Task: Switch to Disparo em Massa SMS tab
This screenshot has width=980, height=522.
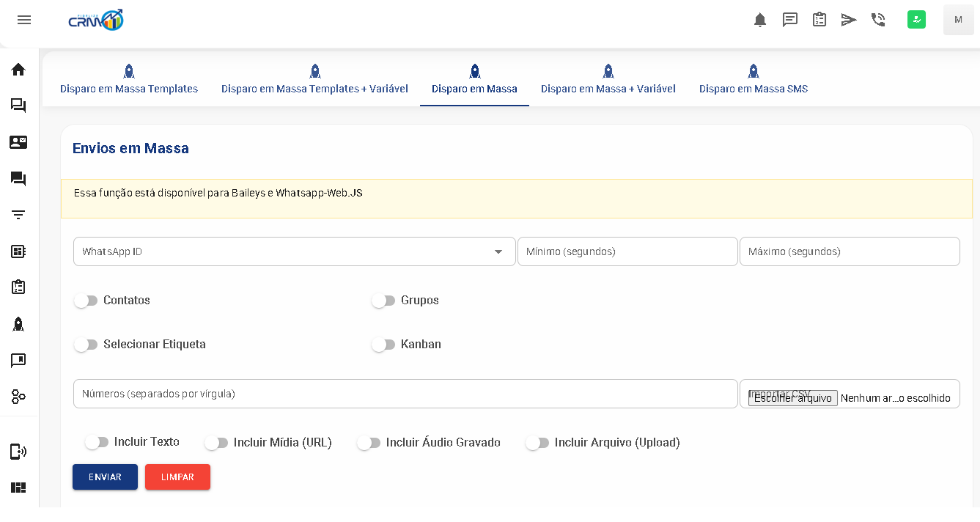Action: click(x=753, y=88)
